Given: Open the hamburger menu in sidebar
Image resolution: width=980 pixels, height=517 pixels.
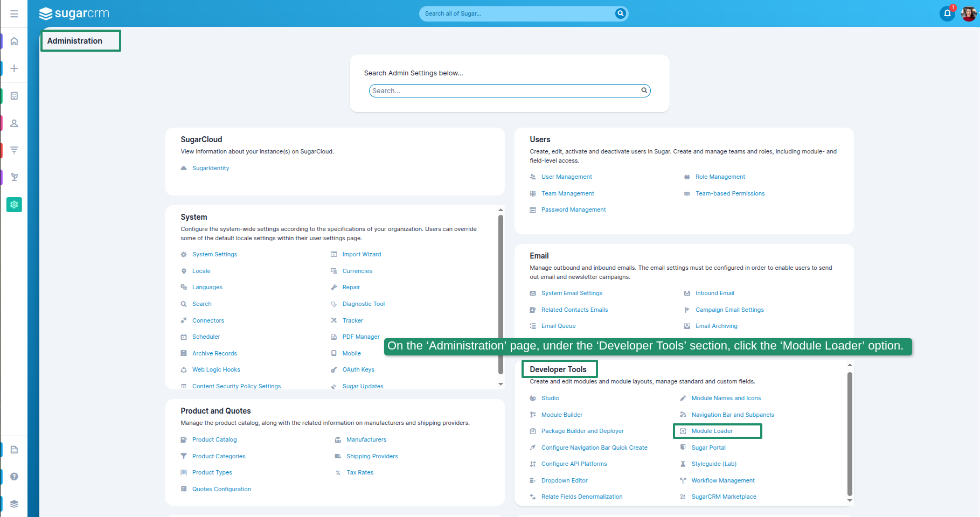Looking at the screenshot, I should point(14,13).
